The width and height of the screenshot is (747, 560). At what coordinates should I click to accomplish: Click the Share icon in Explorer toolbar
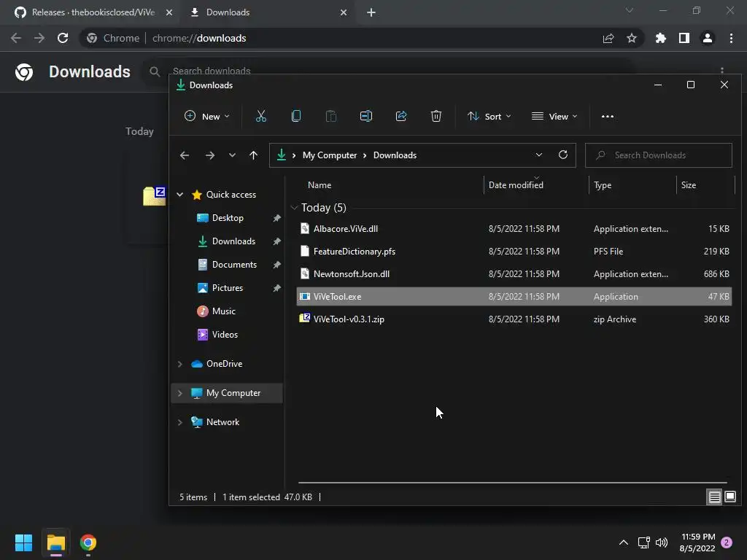point(401,116)
